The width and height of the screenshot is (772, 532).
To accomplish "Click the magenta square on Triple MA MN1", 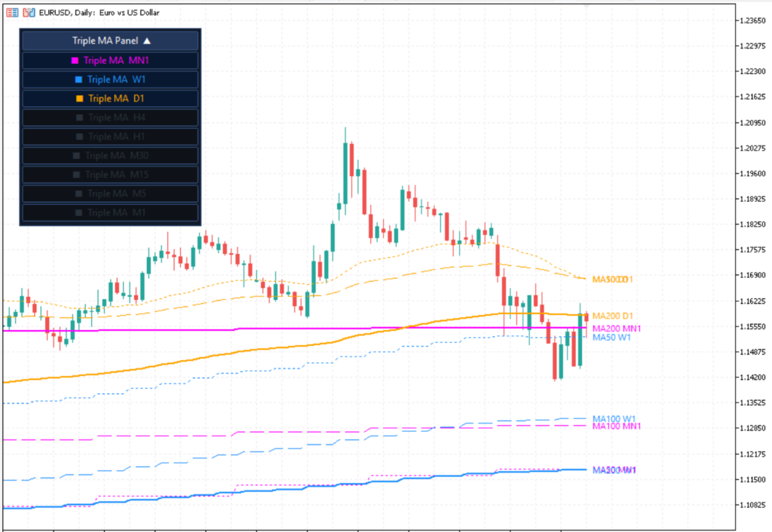I will click(77, 60).
